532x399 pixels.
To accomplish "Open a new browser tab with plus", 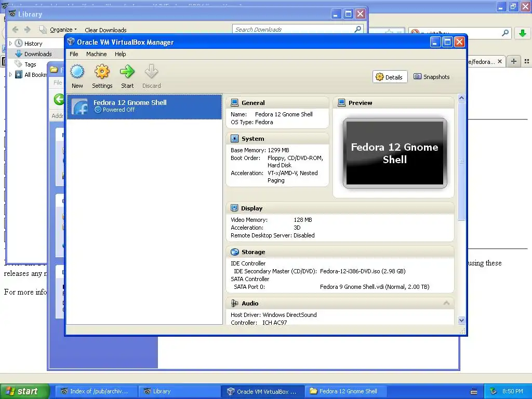I will tap(514, 61).
